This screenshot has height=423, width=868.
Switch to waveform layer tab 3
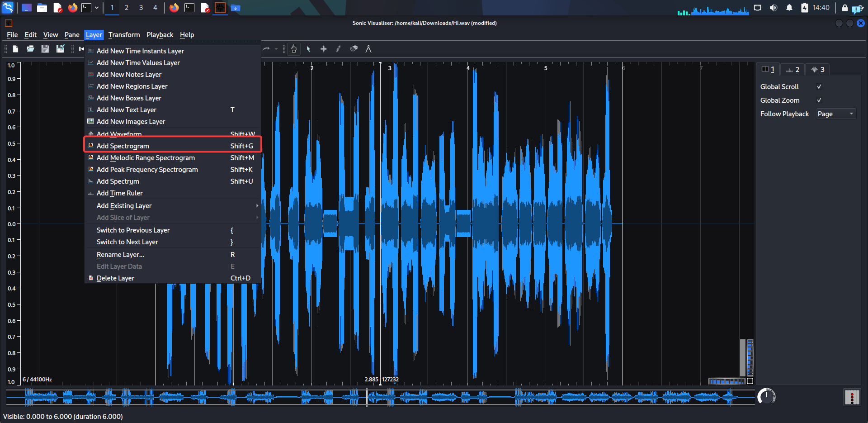coord(818,69)
